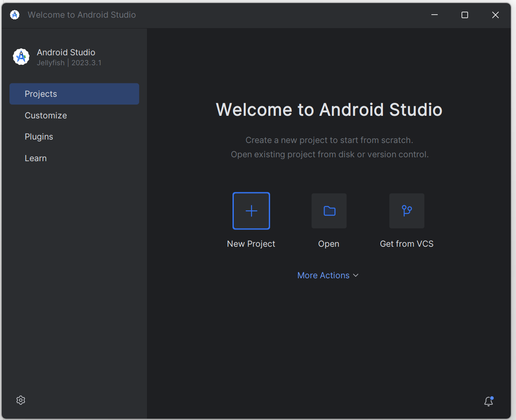Go to the Learn tab

click(74, 158)
